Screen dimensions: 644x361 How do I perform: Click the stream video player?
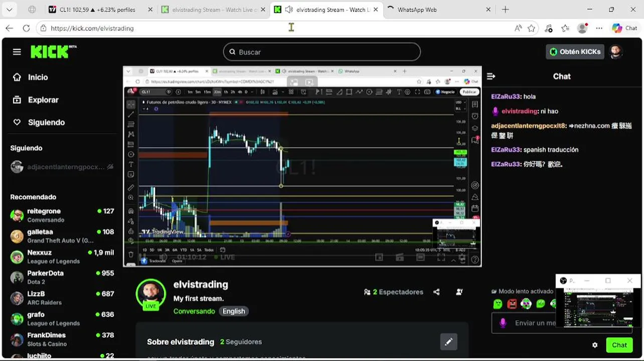click(302, 166)
